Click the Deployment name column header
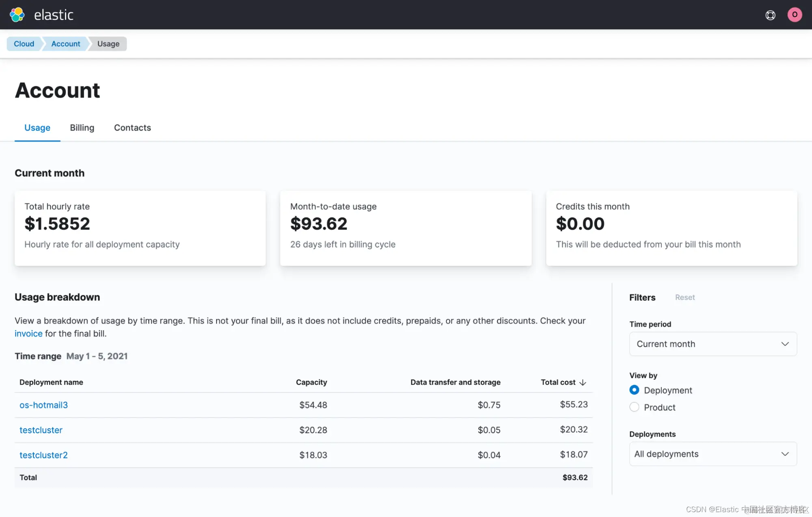 (51, 382)
